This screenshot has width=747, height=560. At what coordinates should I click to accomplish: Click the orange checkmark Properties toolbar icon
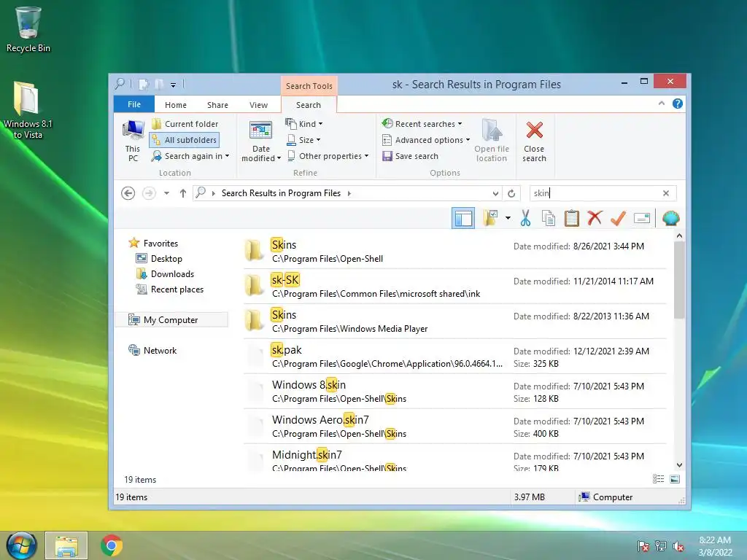click(x=618, y=218)
